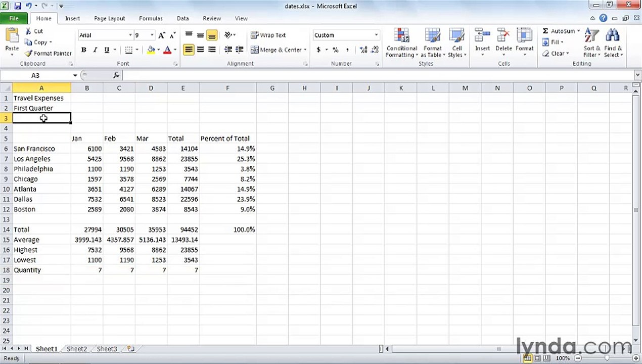Screen dimensions: 642x364
Task: Open Excel Help question mark
Action: 603,18
